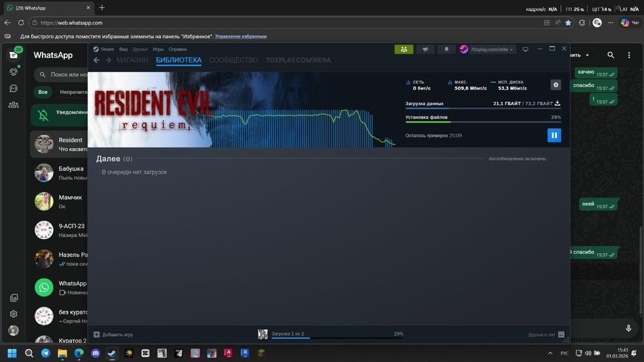Click Добавить игру at Steam bottom
Viewport: 644px width, 362px height.
coord(113,334)
